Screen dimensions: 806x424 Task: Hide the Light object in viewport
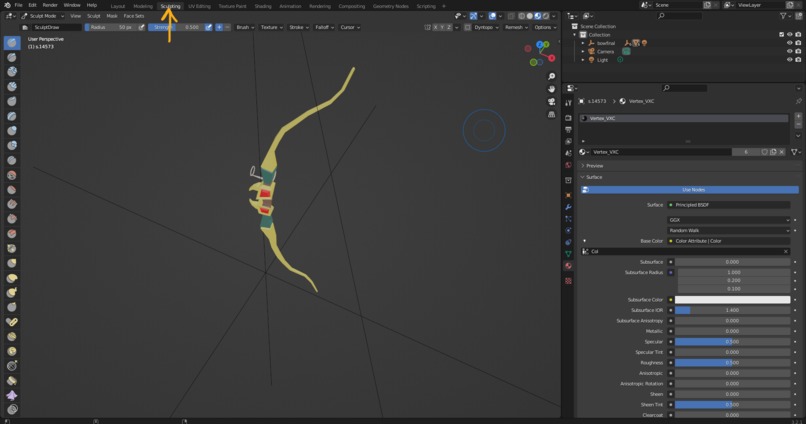[x=790, y=60]
